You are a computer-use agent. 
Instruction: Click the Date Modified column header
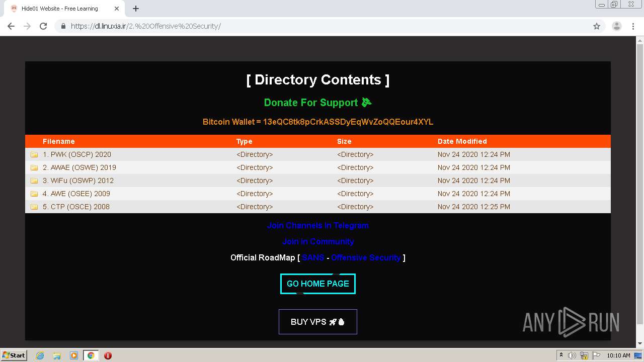point(462,141)
